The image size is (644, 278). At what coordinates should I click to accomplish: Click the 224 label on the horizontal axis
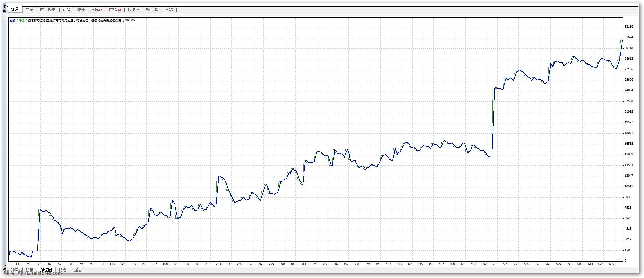coord(218,264)
